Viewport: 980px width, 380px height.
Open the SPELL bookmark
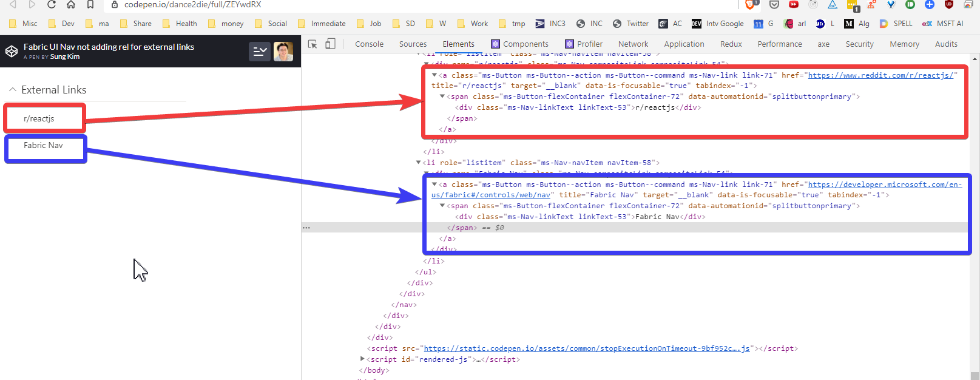[x=896, y=24]
